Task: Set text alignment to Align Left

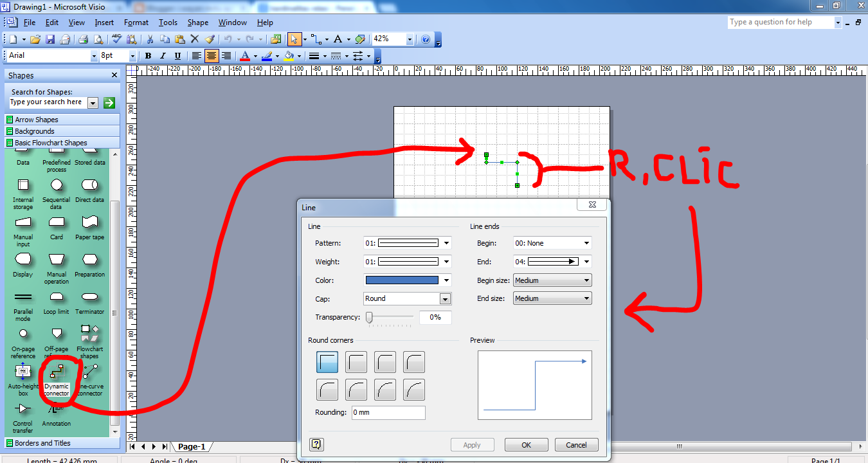Action: 197,56
